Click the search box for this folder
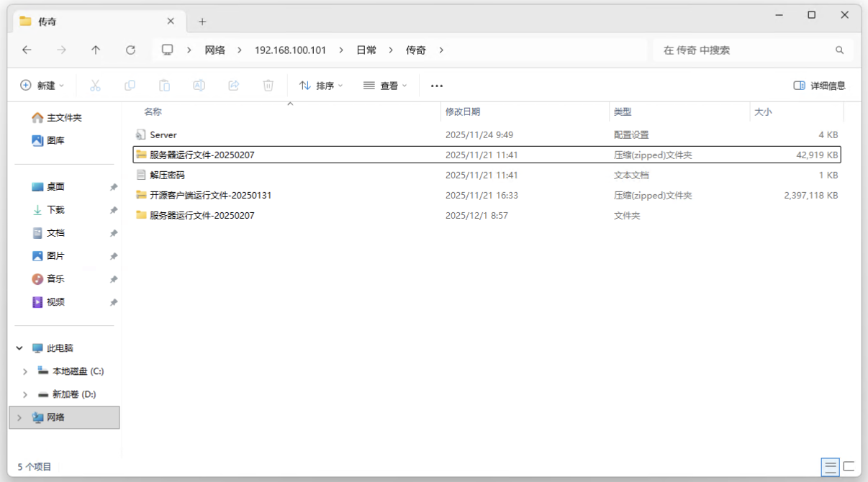The width and height of the screenshot is (868, 482). [x=749, y=50]
